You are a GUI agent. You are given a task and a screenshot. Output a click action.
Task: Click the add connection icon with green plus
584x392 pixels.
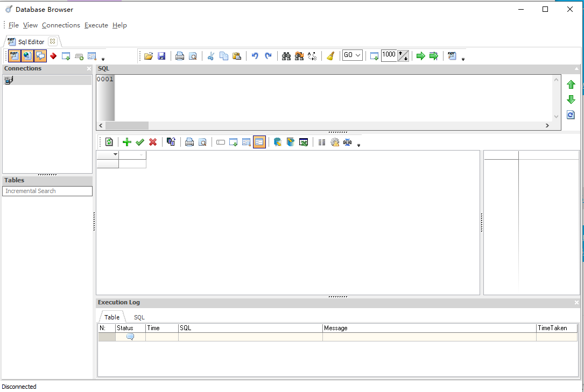pos(79,56)
